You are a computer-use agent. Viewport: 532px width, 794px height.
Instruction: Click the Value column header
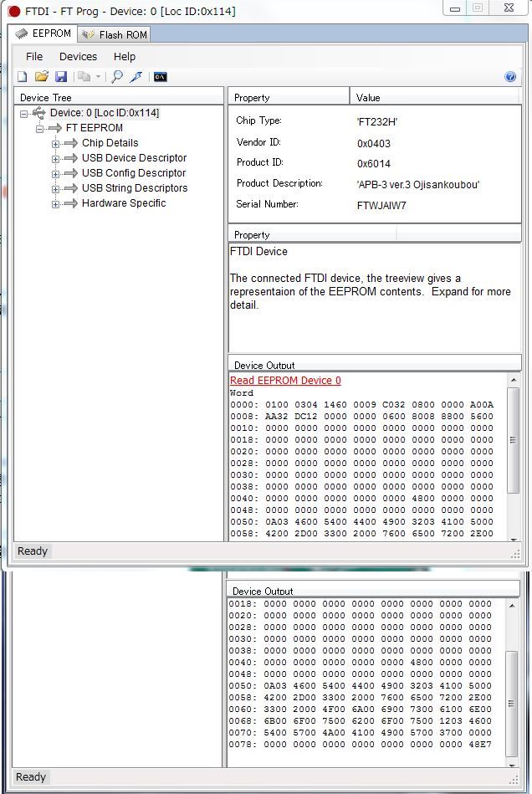435,97
